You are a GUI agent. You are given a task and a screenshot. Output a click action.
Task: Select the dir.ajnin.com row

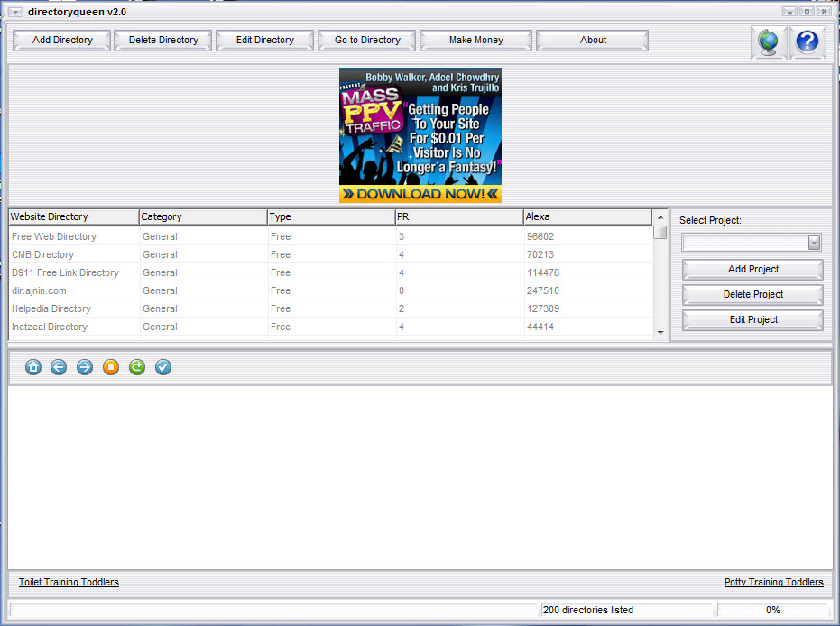click(330, 290)
